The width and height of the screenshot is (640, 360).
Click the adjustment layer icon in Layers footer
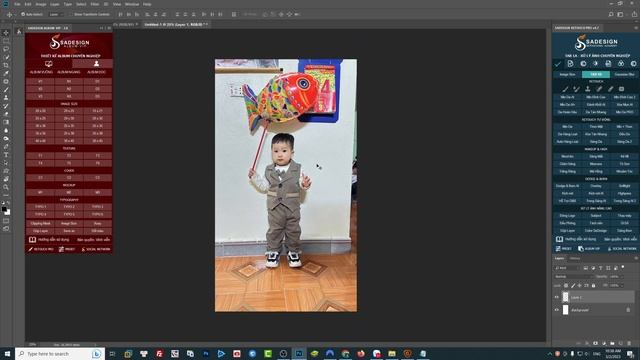(604, 343)
